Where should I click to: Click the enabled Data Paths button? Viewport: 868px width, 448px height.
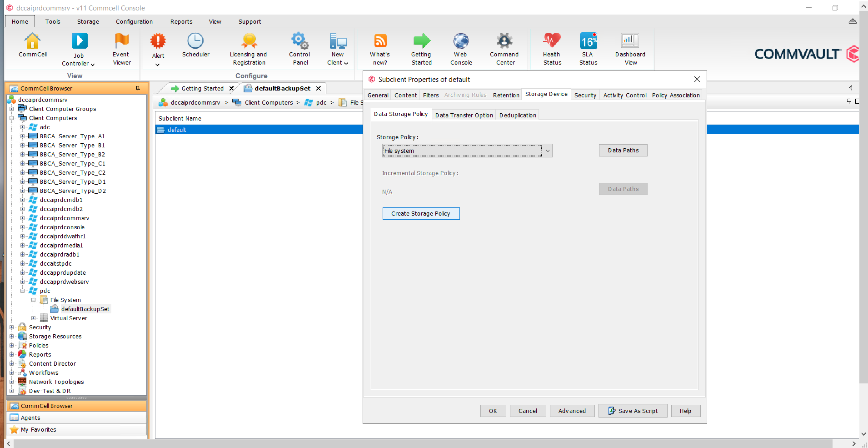point(623,151)
